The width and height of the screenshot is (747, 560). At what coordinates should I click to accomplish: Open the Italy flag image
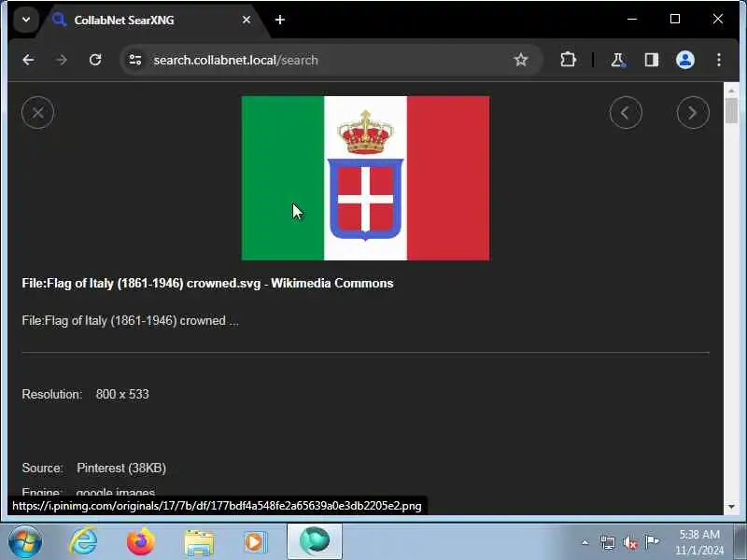click(x=365, y=178)
